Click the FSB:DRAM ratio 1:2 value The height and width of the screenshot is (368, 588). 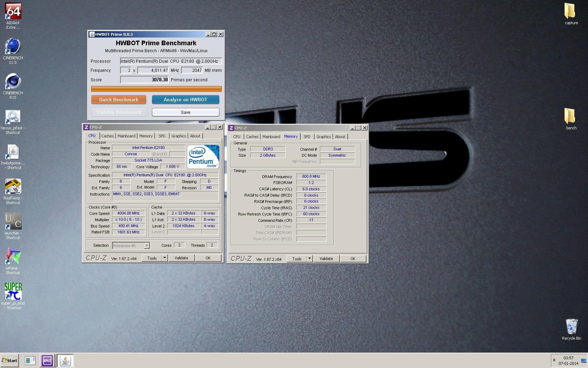(x=311, y=183)
